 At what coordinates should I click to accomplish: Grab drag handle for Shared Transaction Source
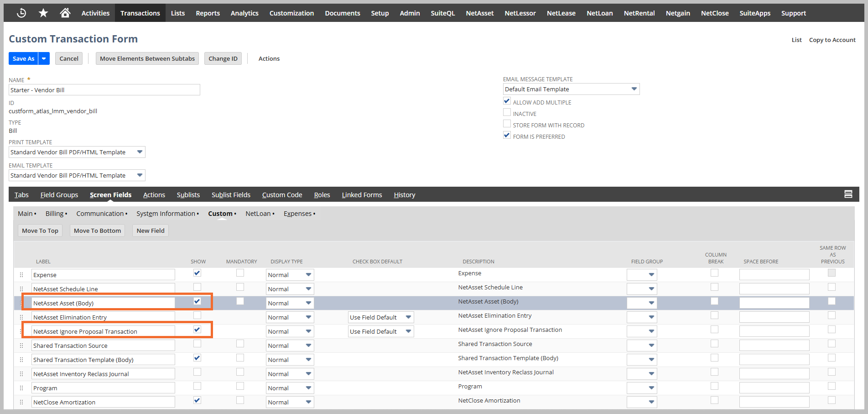tap(21, 346)
